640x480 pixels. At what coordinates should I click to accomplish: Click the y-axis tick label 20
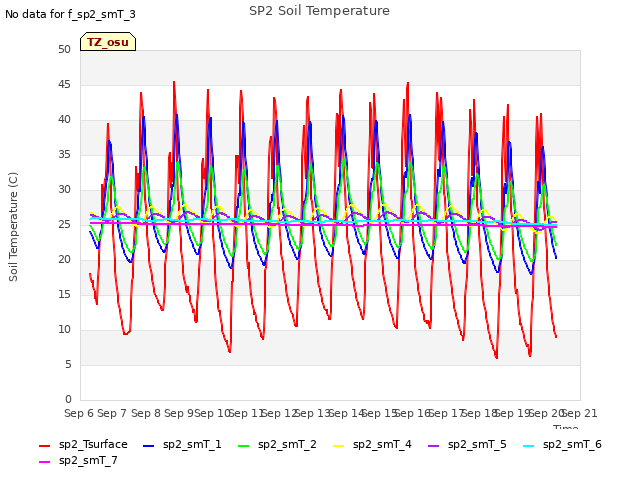(64, 260)
